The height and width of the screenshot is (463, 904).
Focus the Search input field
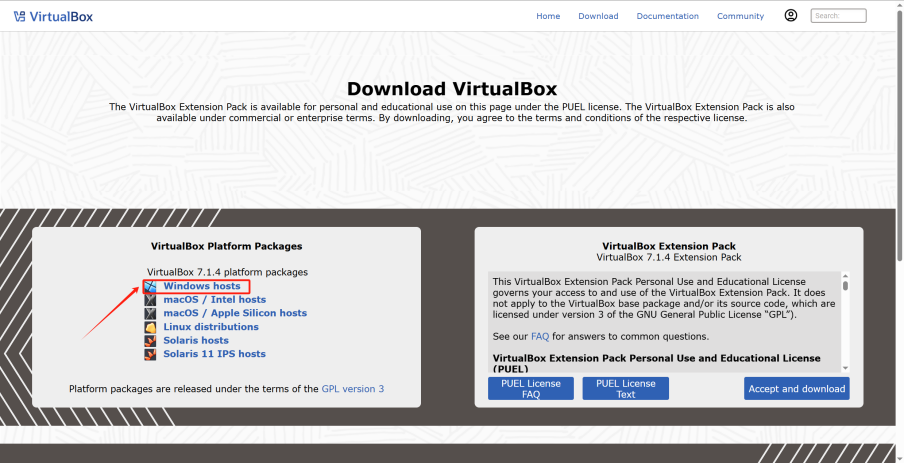point(838,16)
